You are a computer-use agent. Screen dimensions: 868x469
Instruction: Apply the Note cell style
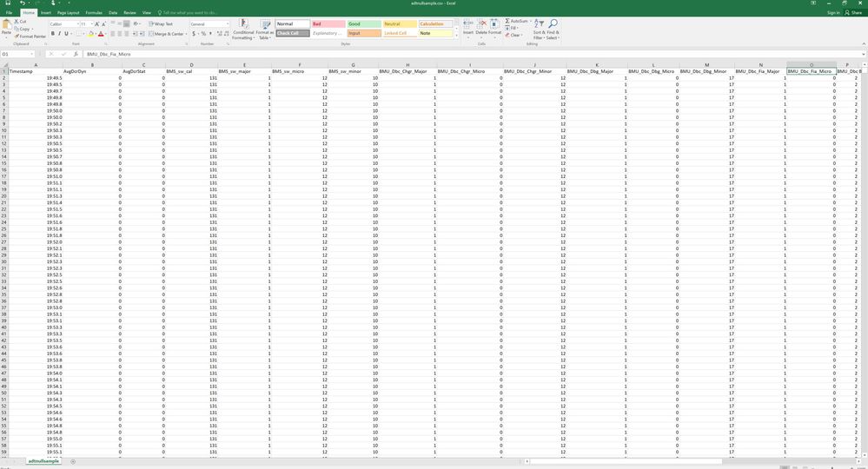click(x=435, y=33)
